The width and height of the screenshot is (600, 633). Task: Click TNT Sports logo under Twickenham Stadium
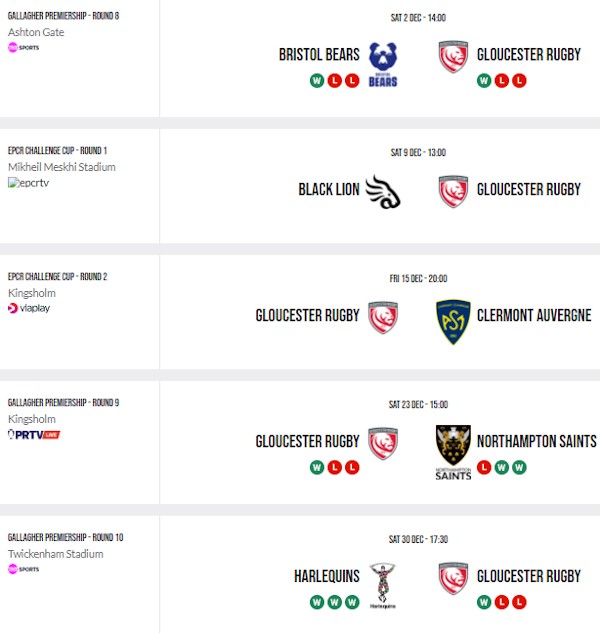click(24, 569)
